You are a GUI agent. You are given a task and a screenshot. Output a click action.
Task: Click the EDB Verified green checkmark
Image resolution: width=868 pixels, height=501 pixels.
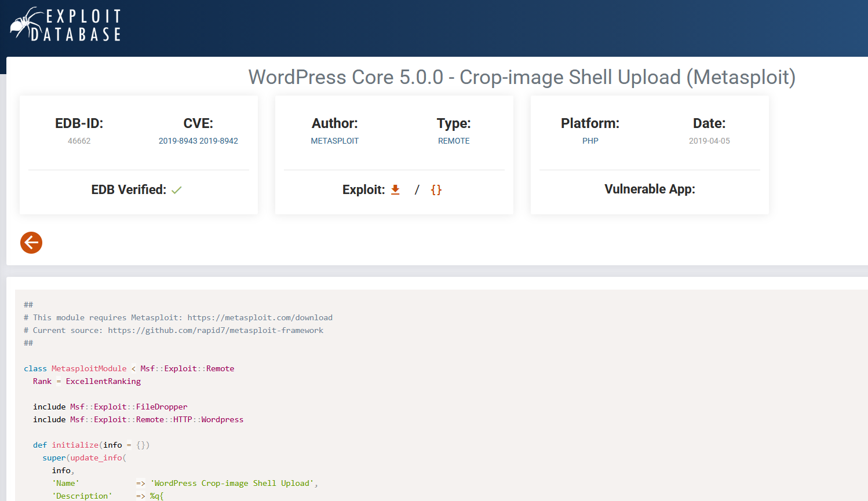pyautogui.click(x=177, y=190)
